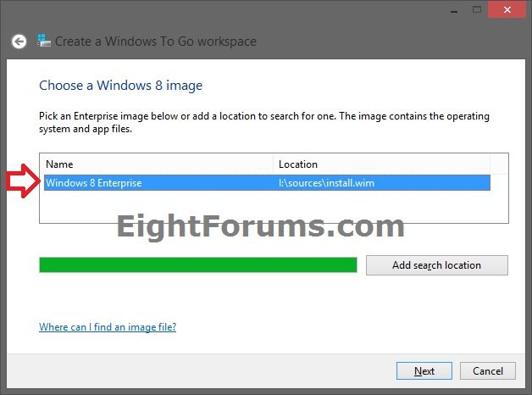The height and width of the screenshot is (395, 532).
Task: Sort the list by Name column header
Action: (x=157, y=164)
